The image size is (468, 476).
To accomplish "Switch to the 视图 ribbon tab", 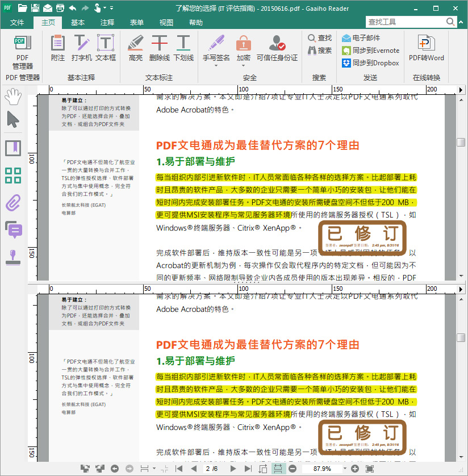I will click(x=166, y=23).
